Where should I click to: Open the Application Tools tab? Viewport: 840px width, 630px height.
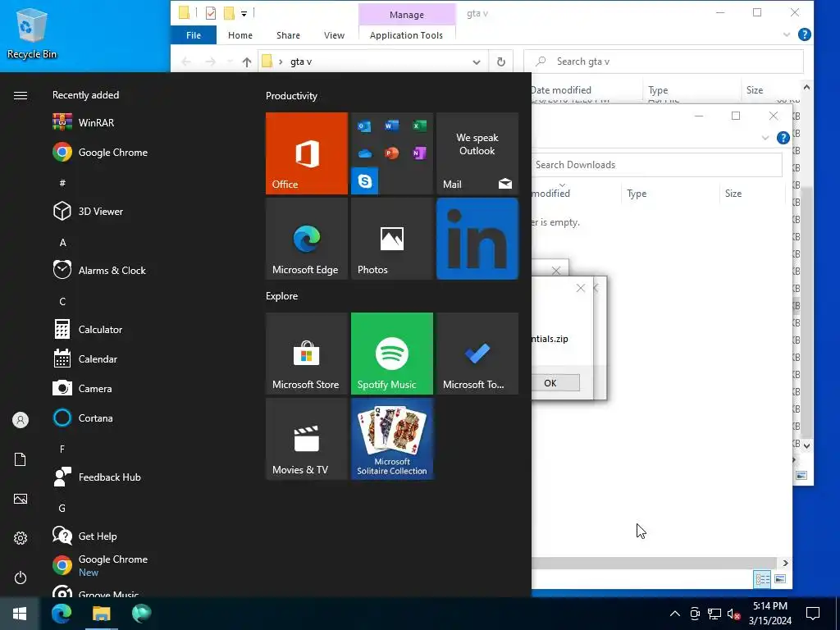[407, 35]
